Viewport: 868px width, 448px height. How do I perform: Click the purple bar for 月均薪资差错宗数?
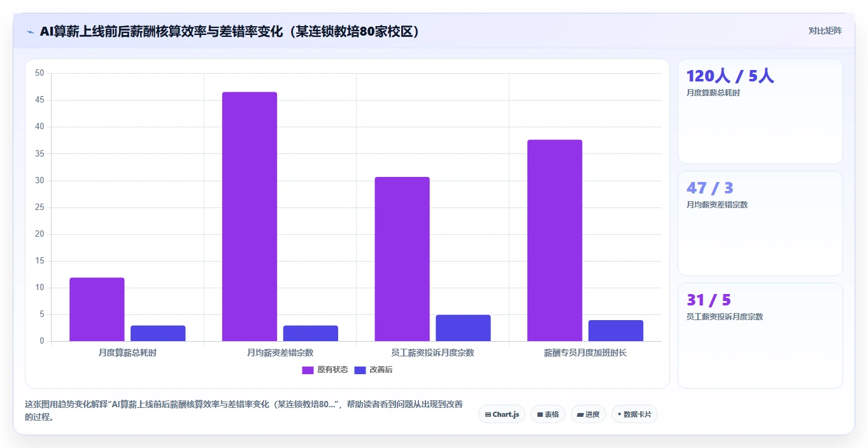tap(250, 216)
